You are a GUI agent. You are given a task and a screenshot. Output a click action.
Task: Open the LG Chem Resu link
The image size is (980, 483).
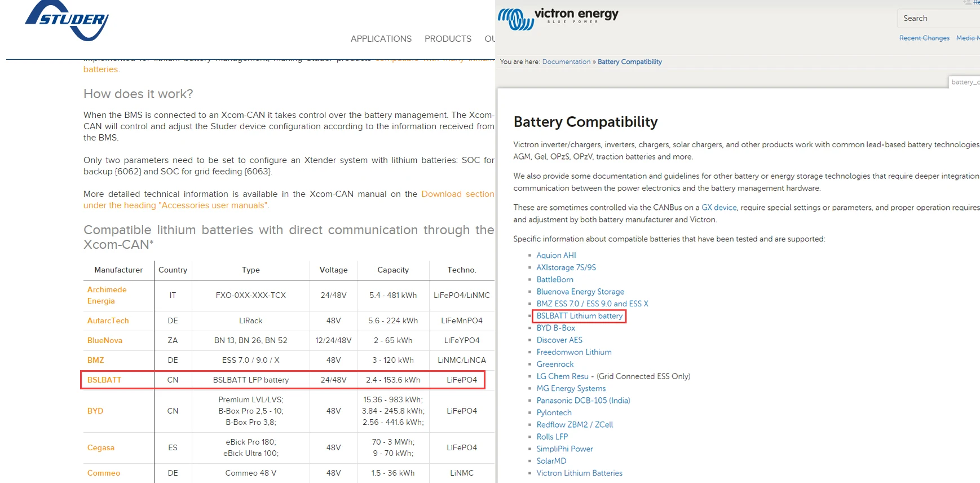[x=562, y=376]
